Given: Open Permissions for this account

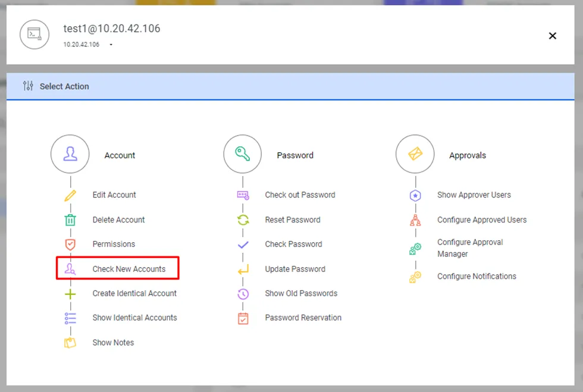Looking at the screenshot, I should click(x=114, y=244).
